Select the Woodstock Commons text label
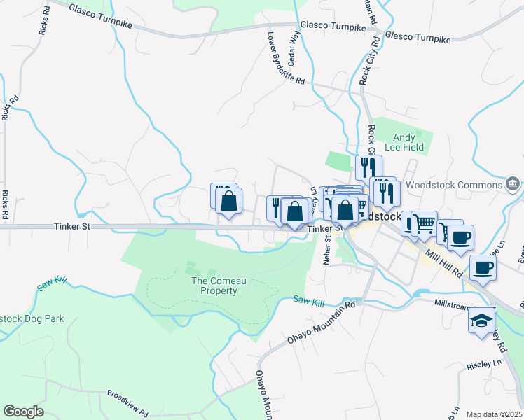The width and height of the screenshot is (524, 420). (454, 185)
